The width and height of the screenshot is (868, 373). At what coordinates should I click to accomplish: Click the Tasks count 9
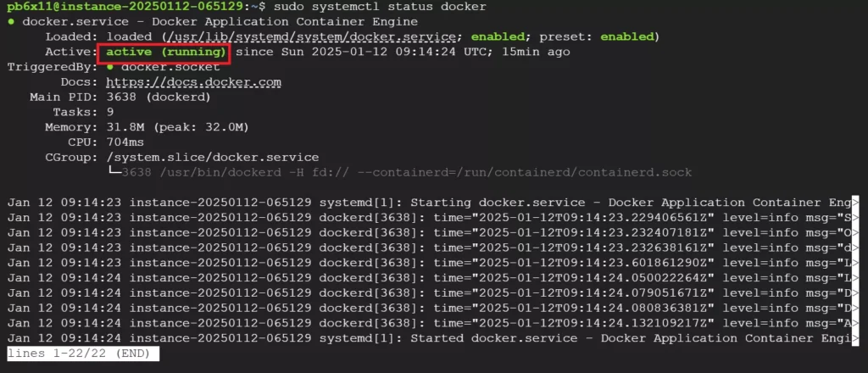[x=110, y=113]
